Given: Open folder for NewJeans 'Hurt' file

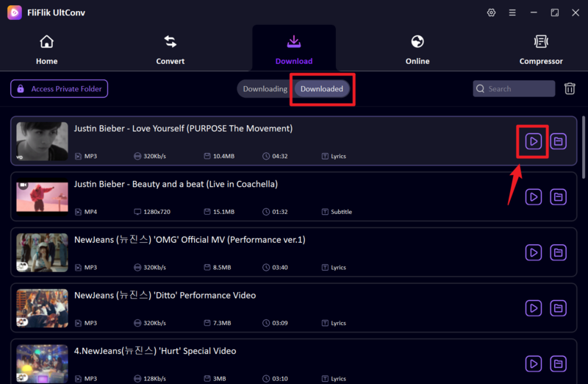Looking at the screenshot, I should click(558, 363).
